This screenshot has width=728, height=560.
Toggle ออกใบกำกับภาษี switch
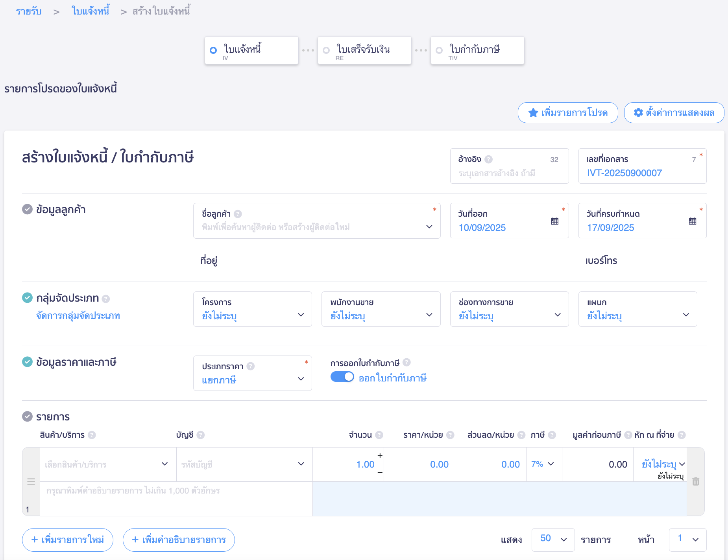pos(342,377)
